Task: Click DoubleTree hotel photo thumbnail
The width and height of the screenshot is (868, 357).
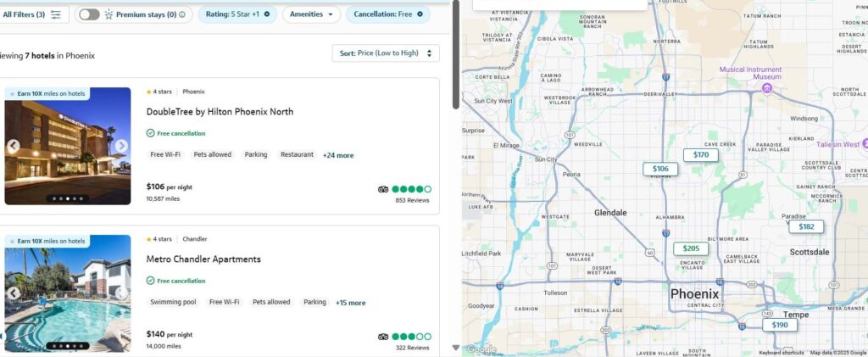Action: 68,146
